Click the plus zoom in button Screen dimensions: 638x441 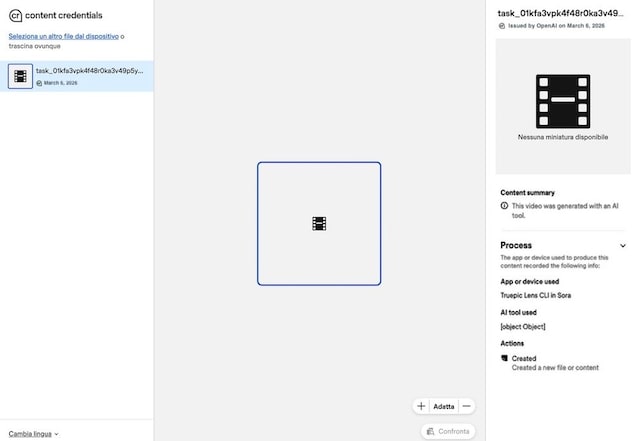421,406
